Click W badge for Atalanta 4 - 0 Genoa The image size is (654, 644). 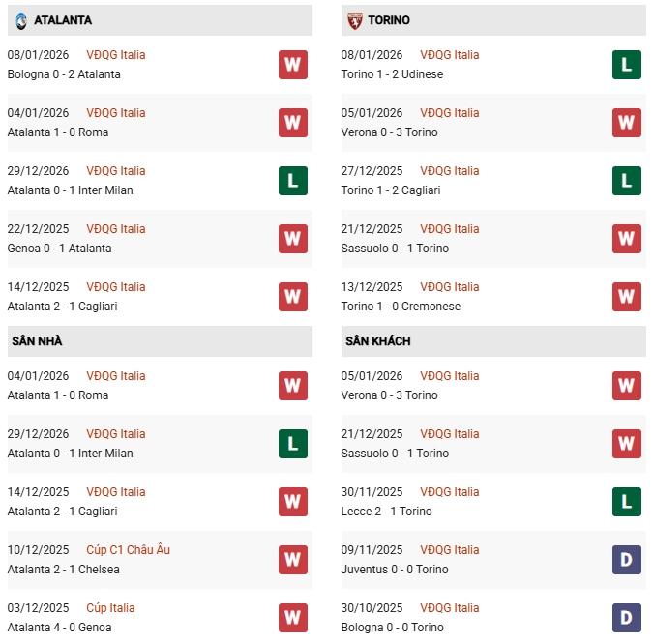click(293, 618)
